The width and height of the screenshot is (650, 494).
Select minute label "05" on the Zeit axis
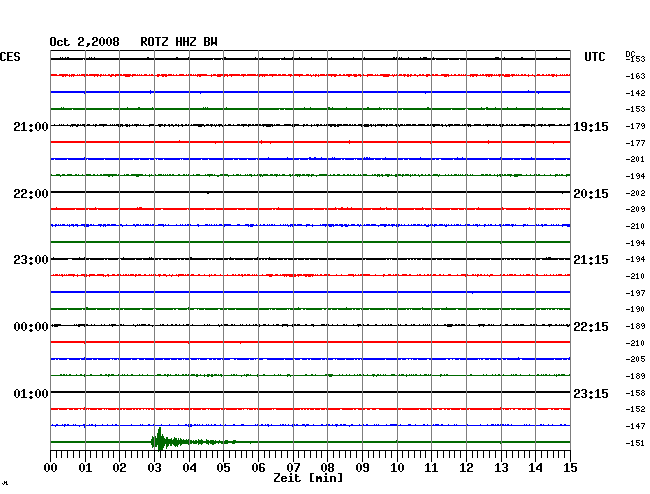223,468
